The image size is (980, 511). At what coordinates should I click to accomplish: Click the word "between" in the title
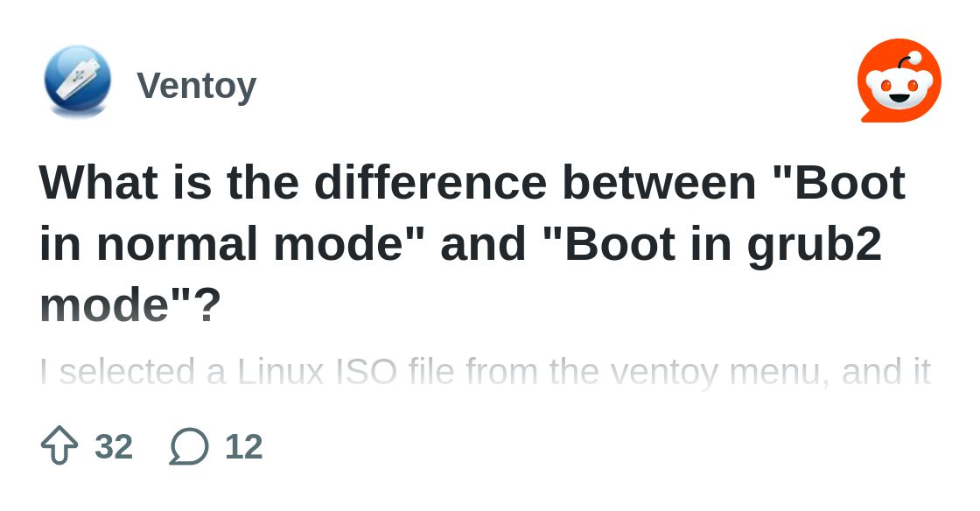pos(659,182)
